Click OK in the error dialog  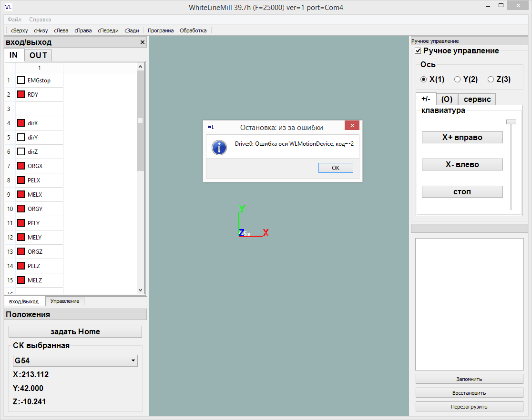tap(336, 168)
